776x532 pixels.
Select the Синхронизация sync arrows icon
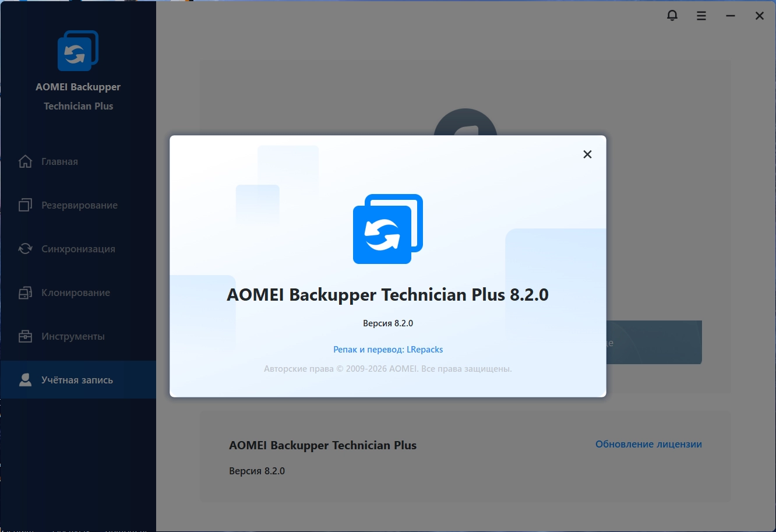pyautogui.click(x=25, y=249)
